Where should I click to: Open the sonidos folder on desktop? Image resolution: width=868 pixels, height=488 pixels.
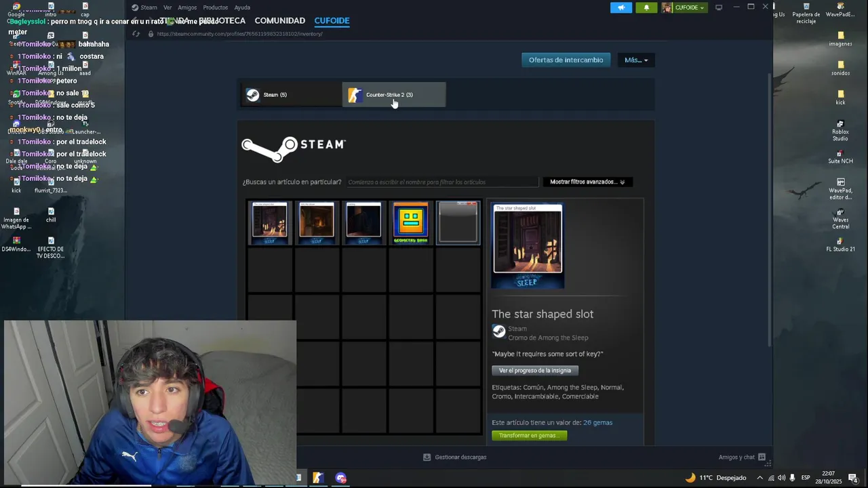pyautogui.click(x=841, y=68)
